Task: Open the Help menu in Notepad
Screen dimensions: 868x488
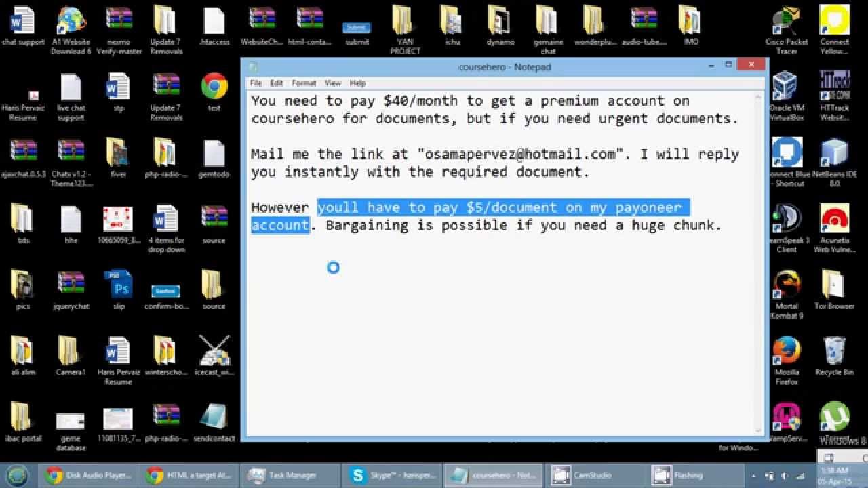Action: 358,83
